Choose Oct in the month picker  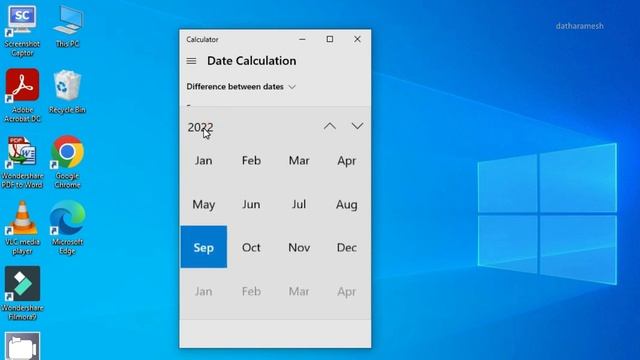(251, 247)
